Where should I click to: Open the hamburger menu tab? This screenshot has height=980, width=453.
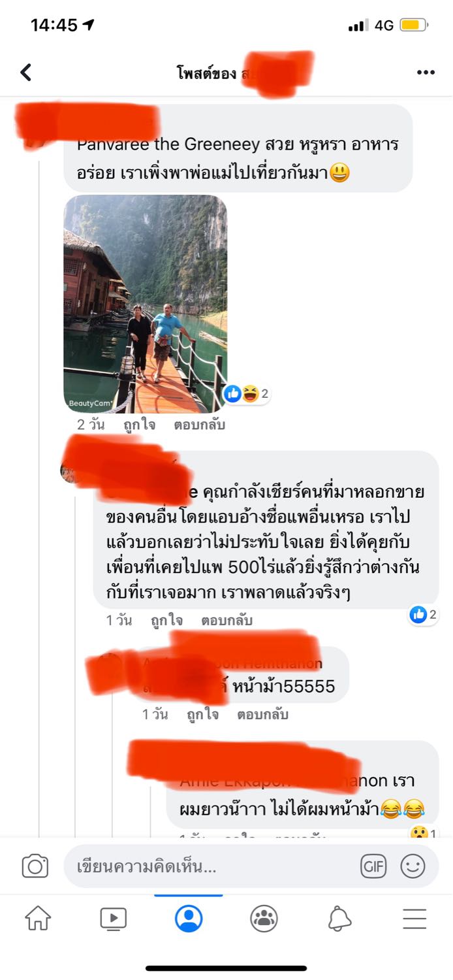tap(414, 919)
